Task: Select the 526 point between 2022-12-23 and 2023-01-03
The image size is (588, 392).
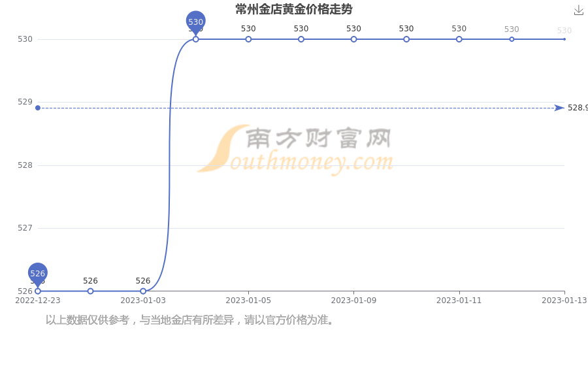Action: [x=90, y=291]
